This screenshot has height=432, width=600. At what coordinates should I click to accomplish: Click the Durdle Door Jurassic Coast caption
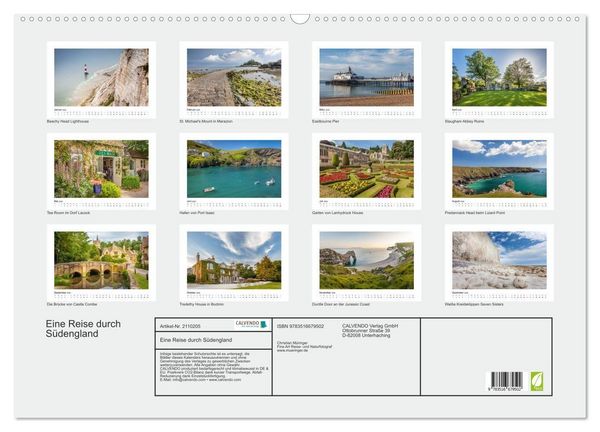(341, 304)
